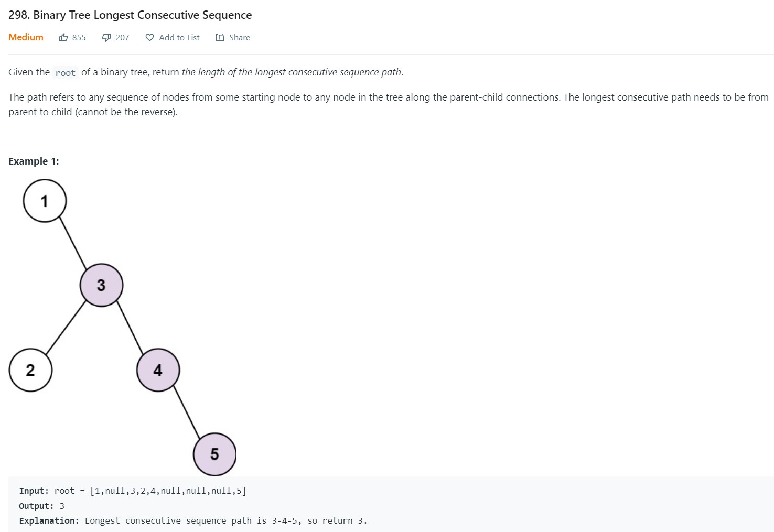Open the Add to List option
The image size is (774, 532).
179,37
